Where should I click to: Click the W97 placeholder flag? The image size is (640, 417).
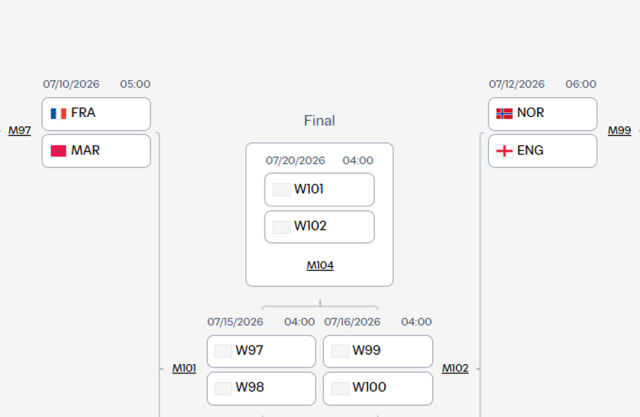pyautogui.click(x=223, y=351)
